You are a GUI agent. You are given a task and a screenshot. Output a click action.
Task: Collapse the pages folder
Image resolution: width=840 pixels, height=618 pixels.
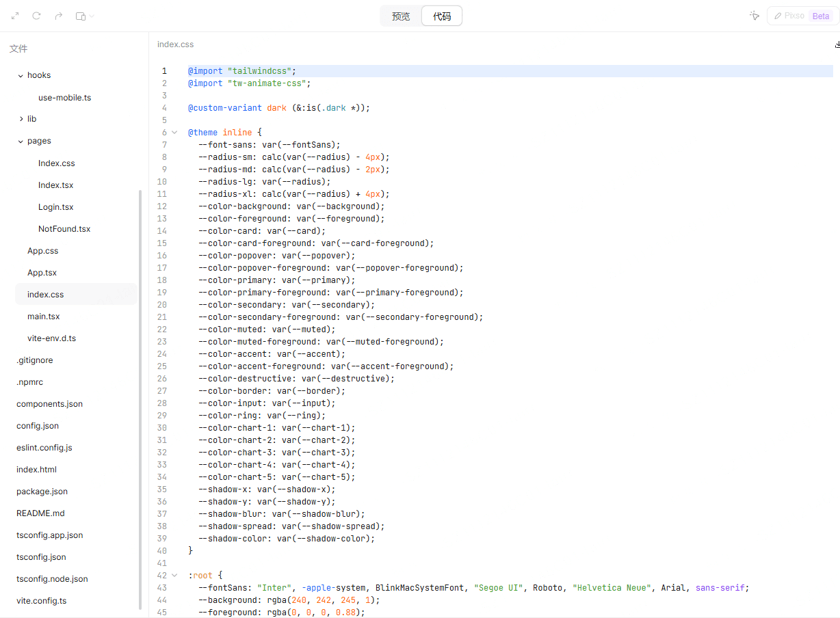click(21, 142)
